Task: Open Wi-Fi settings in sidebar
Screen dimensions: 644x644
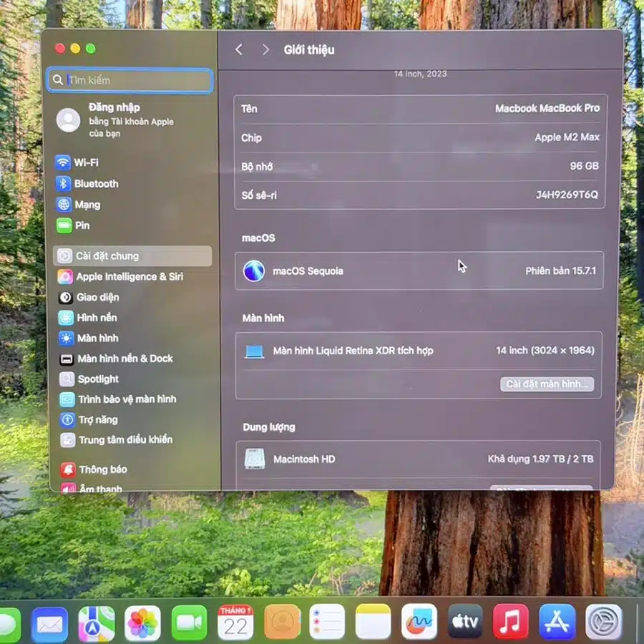Action: (x=86, y=162)
